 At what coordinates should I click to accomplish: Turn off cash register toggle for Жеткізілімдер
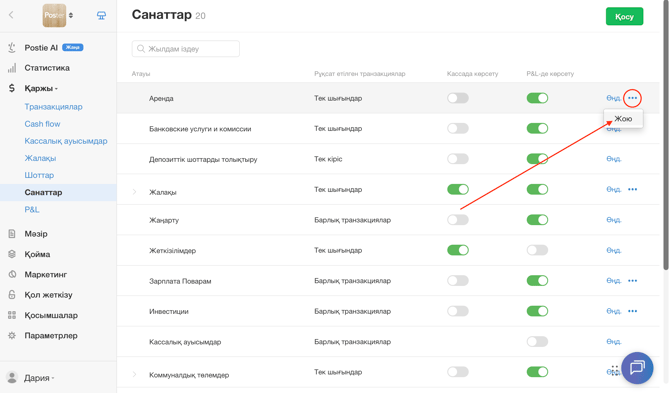458,250
